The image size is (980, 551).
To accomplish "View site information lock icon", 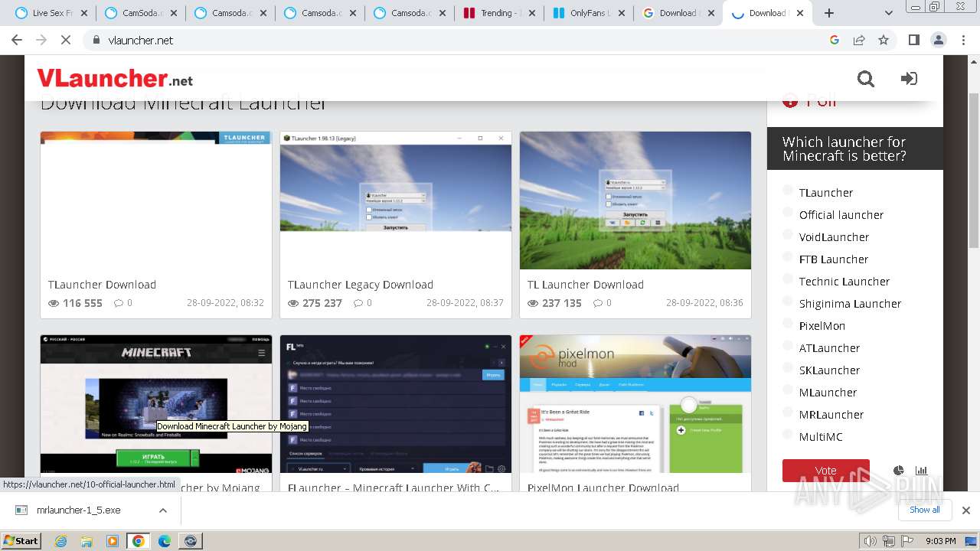I will pyautogui.click(x=96, y=40).
